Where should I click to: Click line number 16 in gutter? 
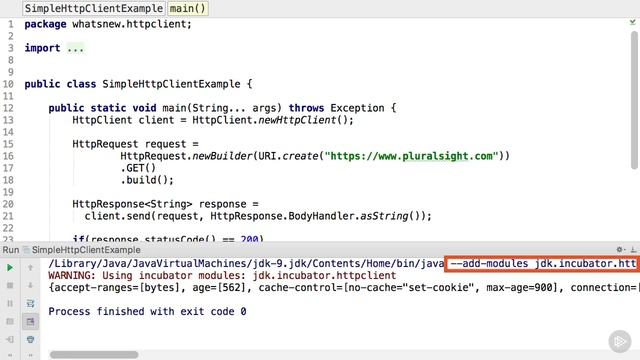pyautogui.click(x=9, y=156)
